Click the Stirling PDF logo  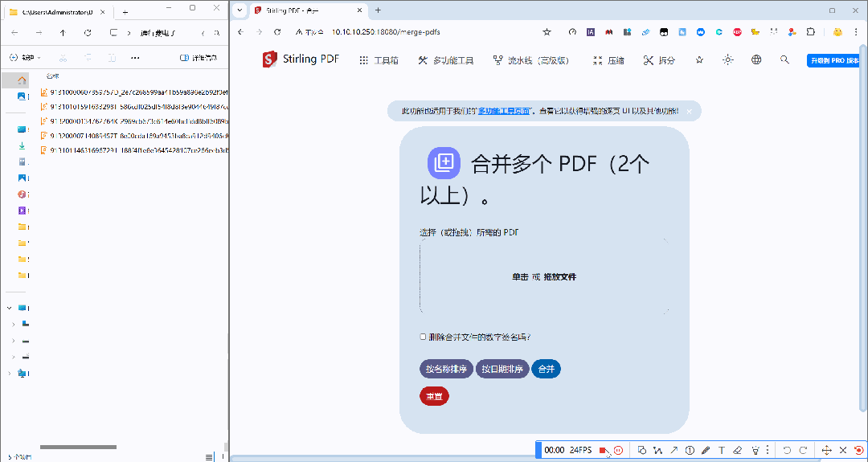(301, 59)
